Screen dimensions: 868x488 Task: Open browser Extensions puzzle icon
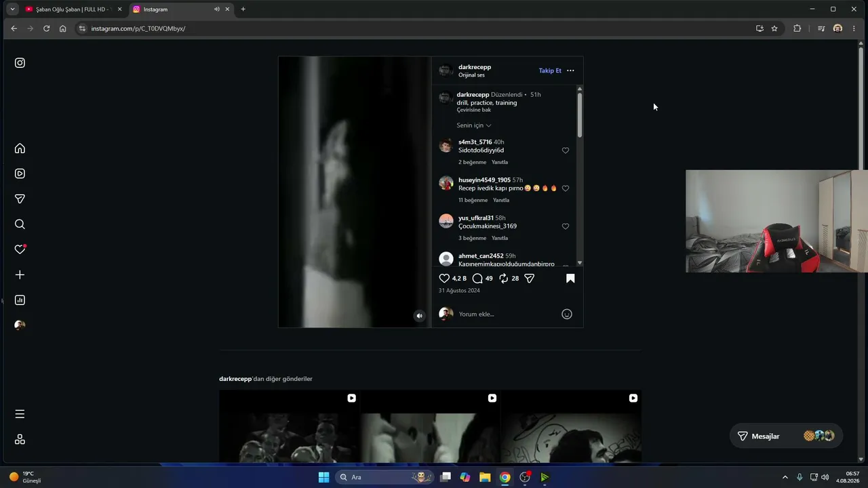coord(797,28)
